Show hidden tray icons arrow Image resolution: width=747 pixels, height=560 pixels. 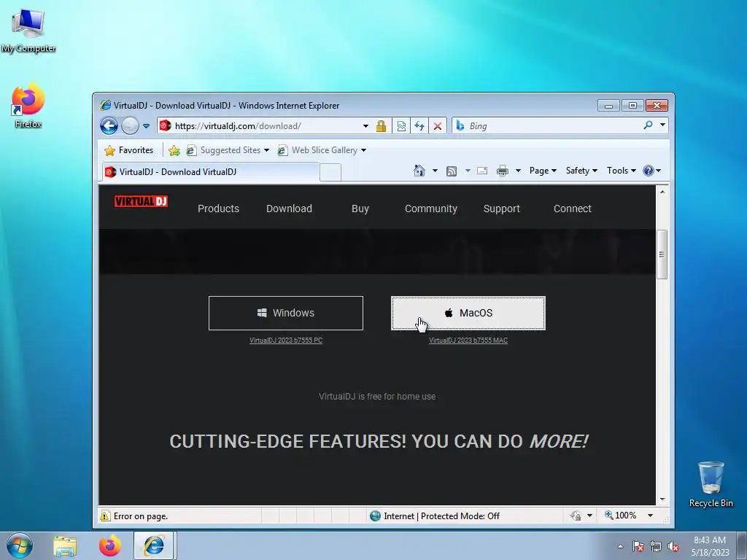(x=620, y=546)
